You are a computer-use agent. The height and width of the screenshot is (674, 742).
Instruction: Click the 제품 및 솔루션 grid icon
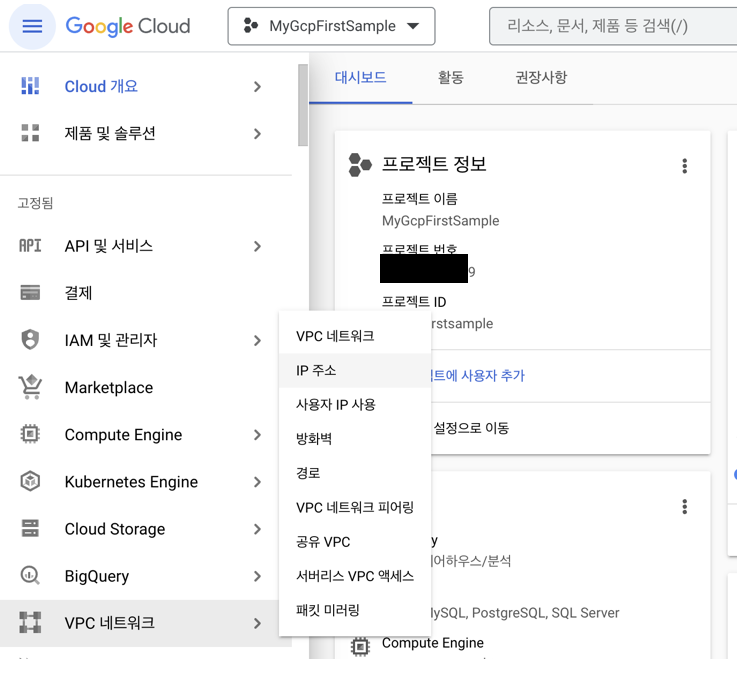pyautogui.click(x=30, y=133)
